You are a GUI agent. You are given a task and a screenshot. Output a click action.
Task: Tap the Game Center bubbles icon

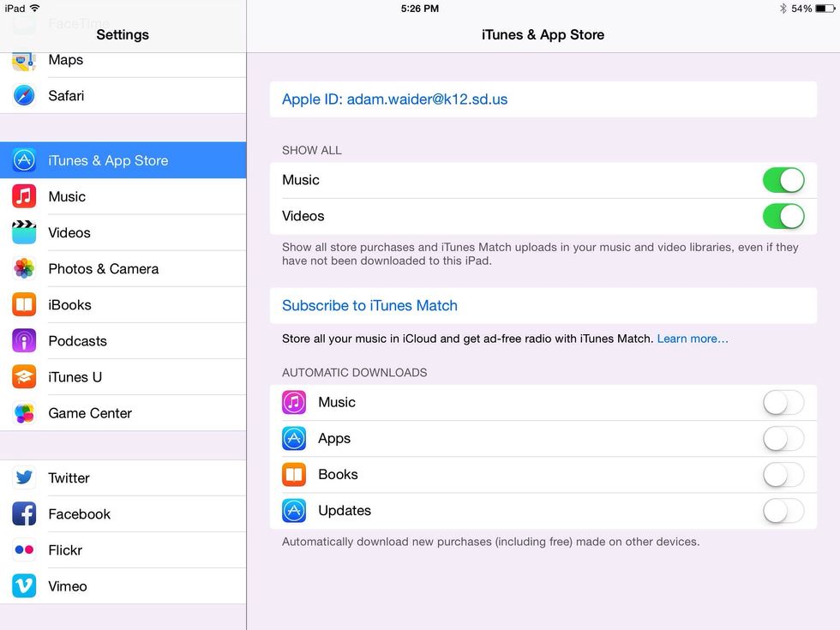(x=24, y=413)
